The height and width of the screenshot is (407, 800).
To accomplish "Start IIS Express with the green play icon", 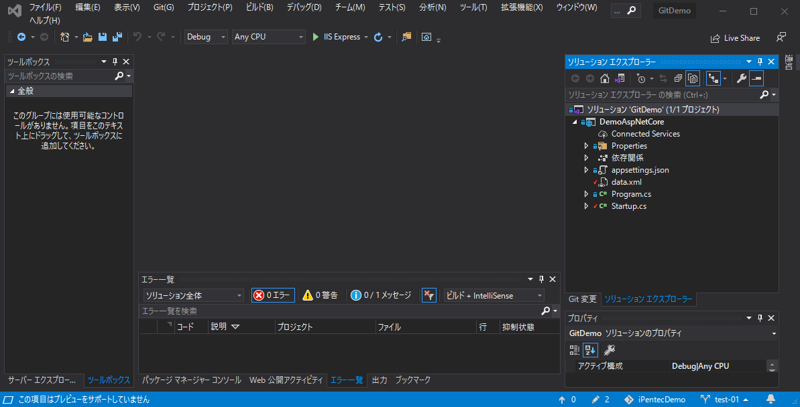I will coord(315,37).
